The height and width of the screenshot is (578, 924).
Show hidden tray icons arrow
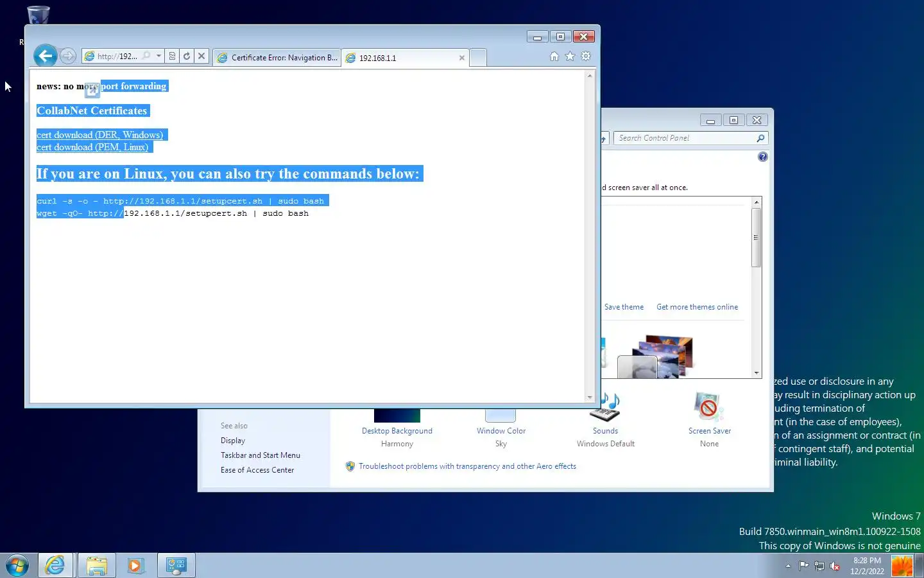tap(788, 566)
